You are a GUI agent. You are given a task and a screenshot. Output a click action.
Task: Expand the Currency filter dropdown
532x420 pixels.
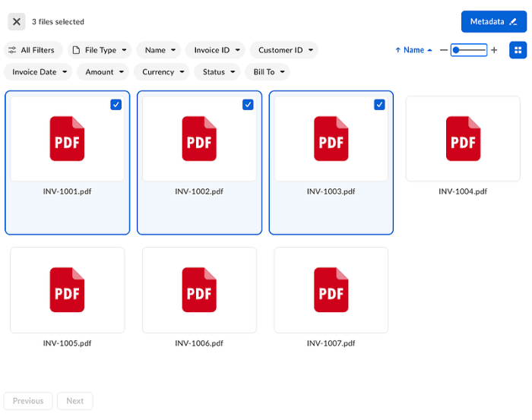tap(163, 72)
